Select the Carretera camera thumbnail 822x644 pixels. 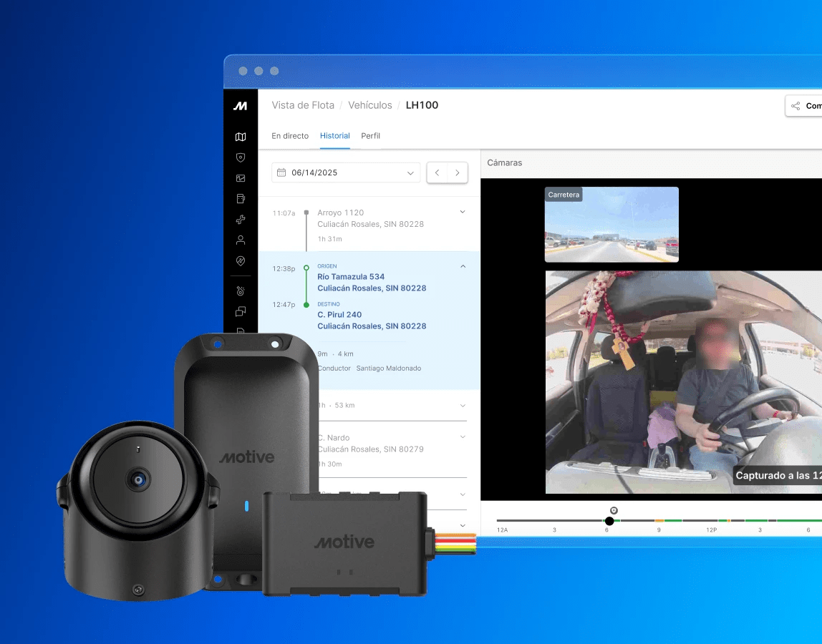pyautogui.click(x=611, y=225)
